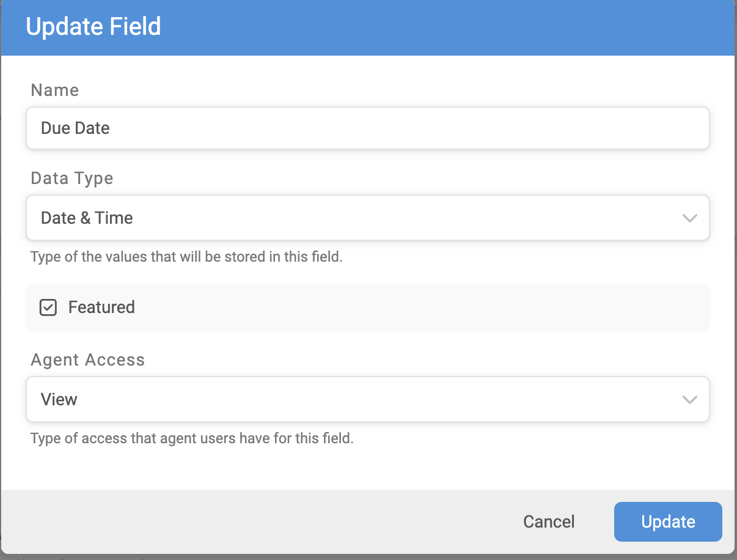Click the checkmark icon beside Featured
This screenshot has width=737, height=560.
48,308
